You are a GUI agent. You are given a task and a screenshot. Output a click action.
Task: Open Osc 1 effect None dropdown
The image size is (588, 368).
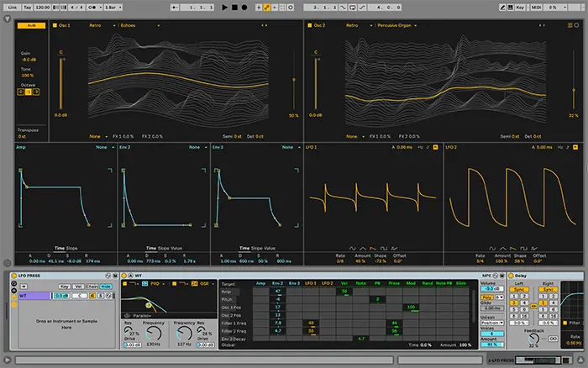(98, 137)
